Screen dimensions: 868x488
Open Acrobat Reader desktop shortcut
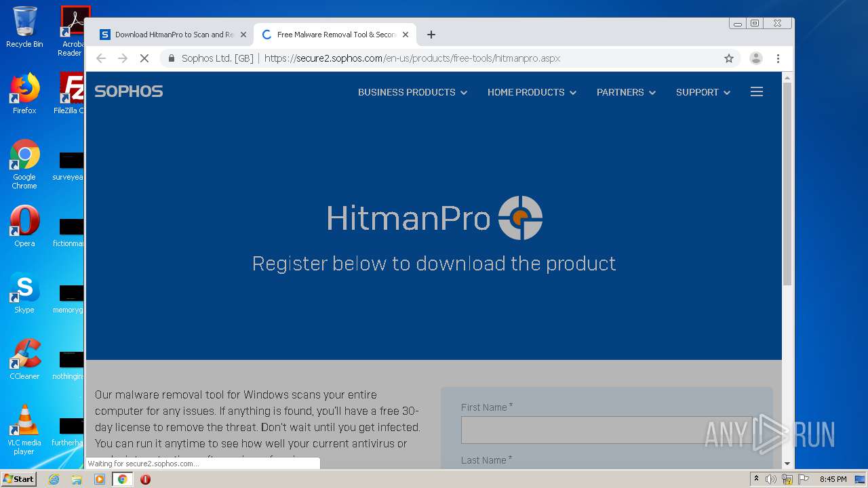point(72,31)
